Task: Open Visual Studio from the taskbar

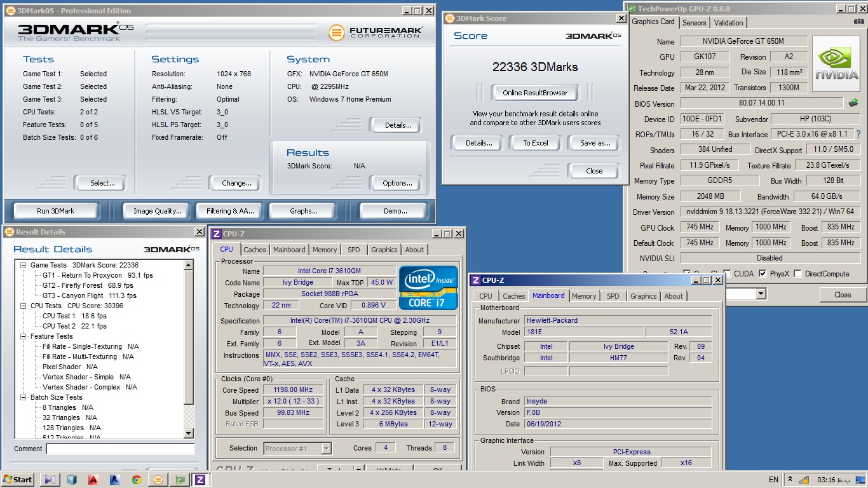Action: point(51,480)
